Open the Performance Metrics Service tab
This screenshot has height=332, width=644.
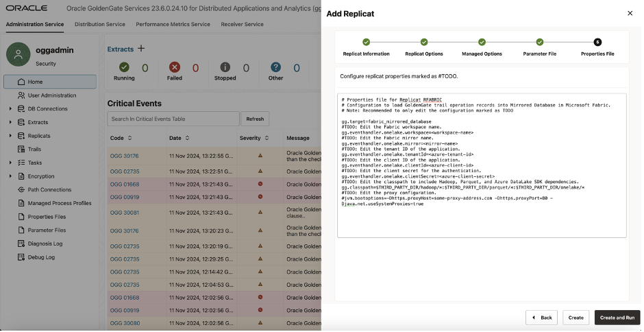(x=173, y=24)
